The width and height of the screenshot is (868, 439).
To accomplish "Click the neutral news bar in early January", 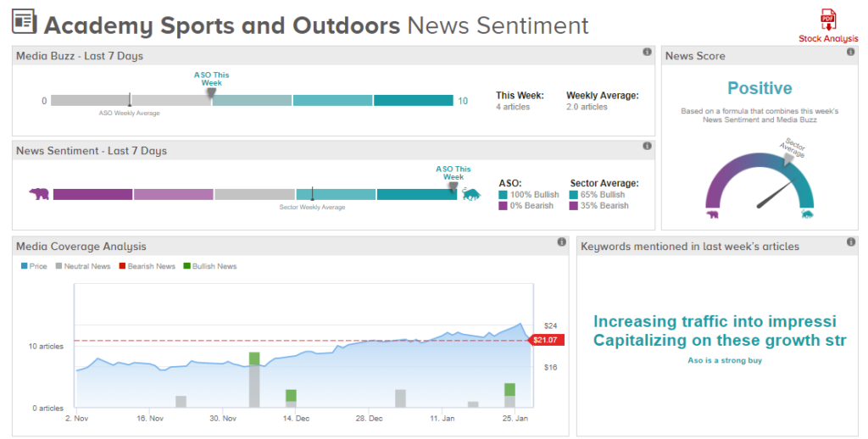I will [400, 398].
